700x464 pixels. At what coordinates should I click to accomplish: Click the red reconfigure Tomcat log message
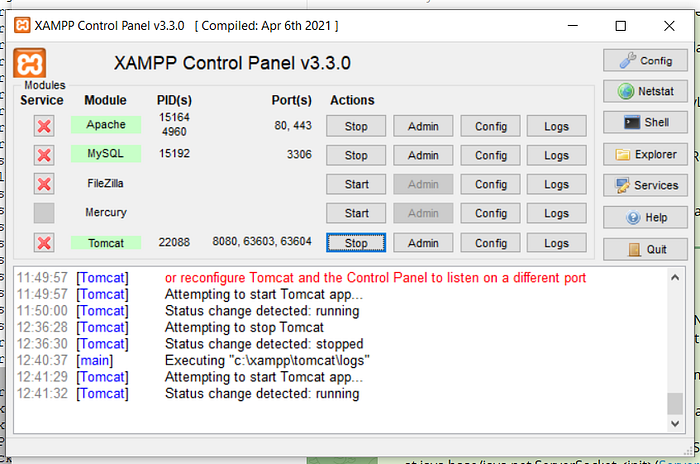pos(375,278)
